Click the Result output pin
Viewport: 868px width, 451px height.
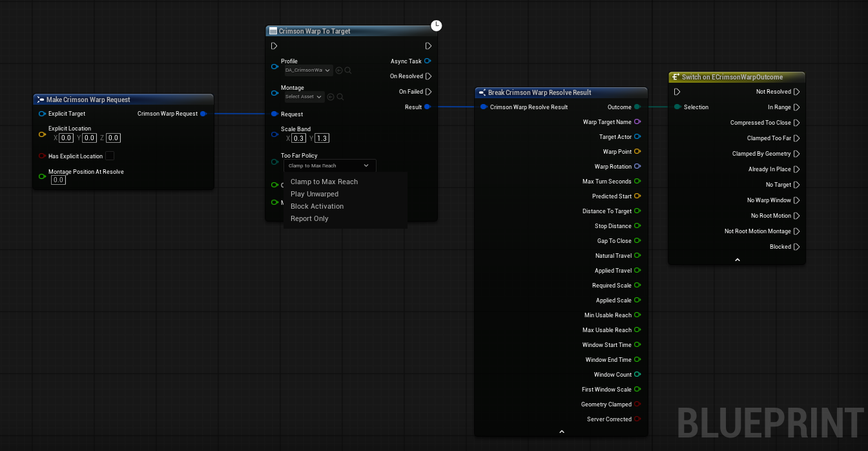[428, 107]
